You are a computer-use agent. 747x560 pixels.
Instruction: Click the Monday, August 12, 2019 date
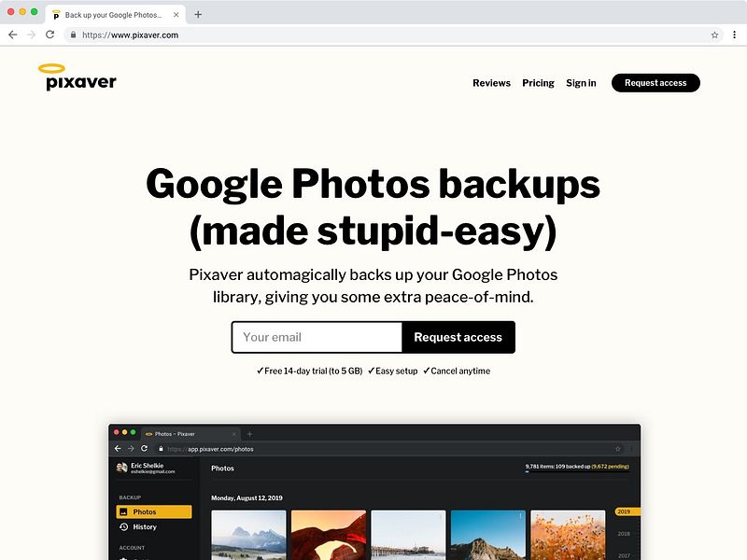[247, 498]
